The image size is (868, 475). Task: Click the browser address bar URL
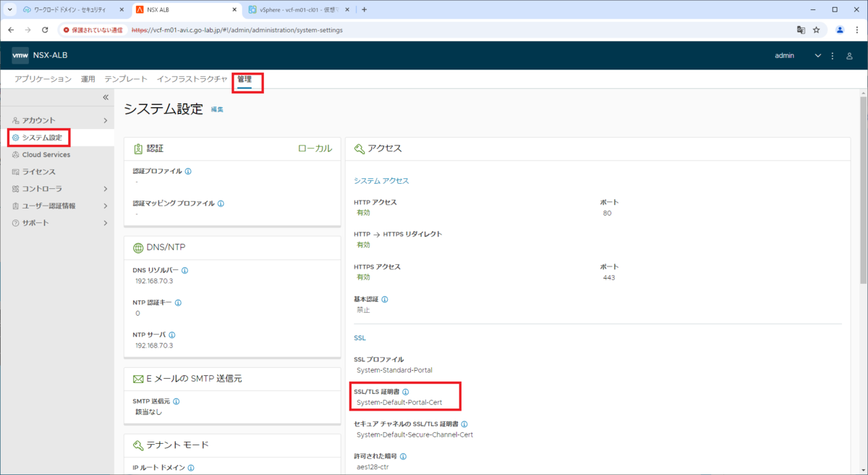(237, 30)
